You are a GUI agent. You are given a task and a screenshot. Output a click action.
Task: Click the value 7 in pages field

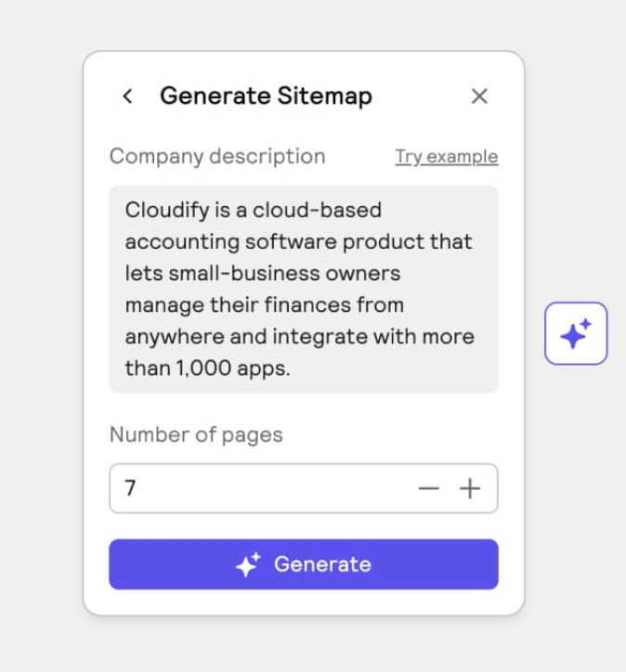pyautogui.click(x=131, y=489)
